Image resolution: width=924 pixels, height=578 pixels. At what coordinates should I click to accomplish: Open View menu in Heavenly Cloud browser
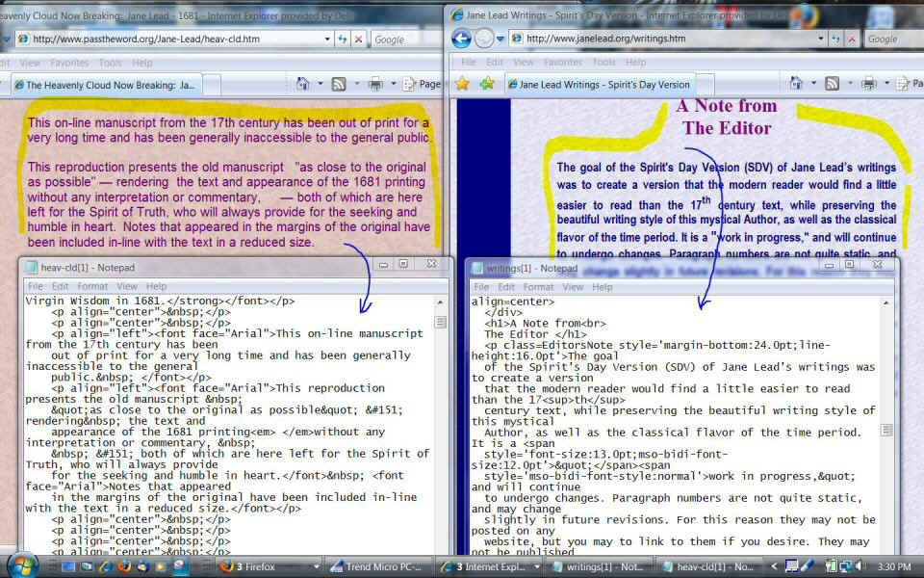(x=30, y=63)
